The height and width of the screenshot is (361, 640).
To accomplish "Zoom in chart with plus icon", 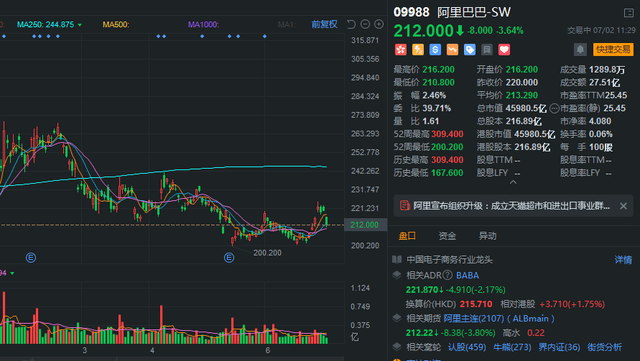I will tap(379, 24).
